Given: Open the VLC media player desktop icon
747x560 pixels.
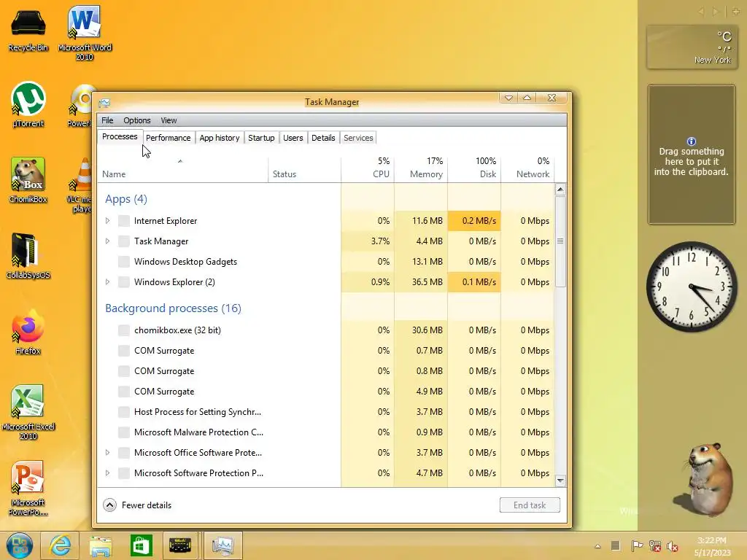Looking at the screenshot, I should tap(82, 184).
